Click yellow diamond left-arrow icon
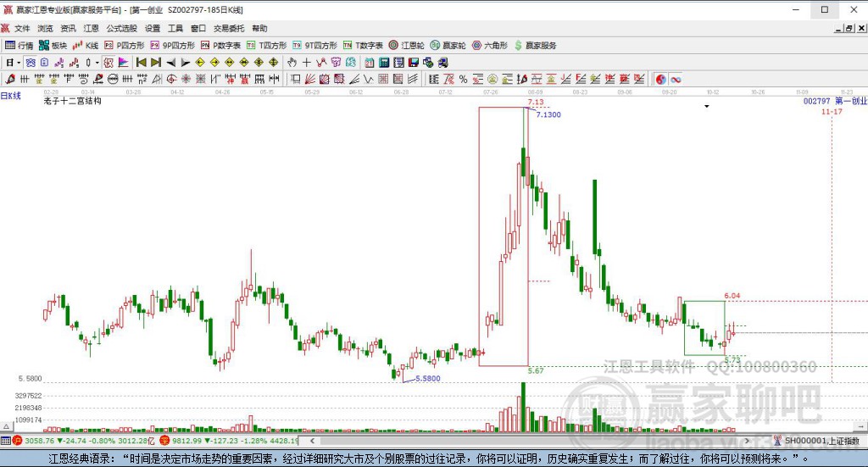This screenshot has width=868, height=467. tap(200, 63)
